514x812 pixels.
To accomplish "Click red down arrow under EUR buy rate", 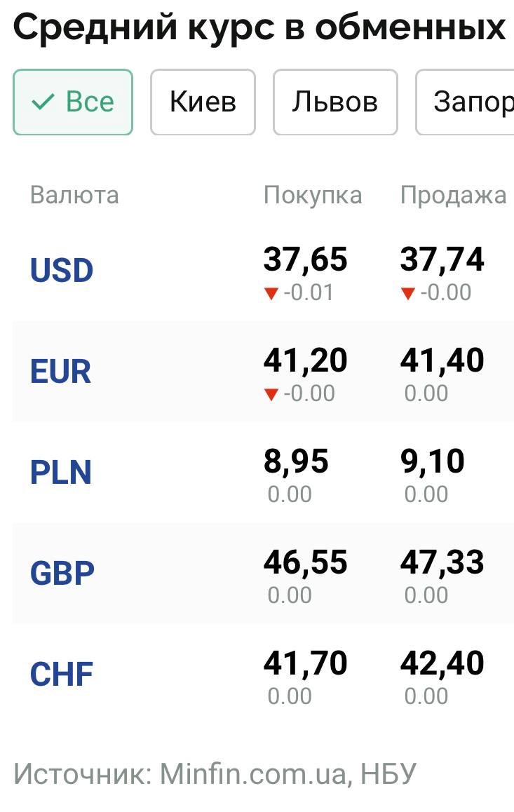I will [271, 394].
